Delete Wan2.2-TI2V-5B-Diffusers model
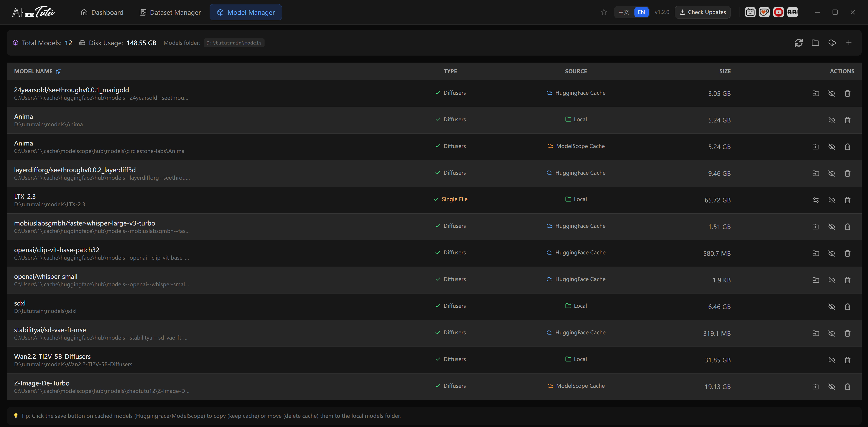Viewport: 868px width, 427px height. pos(847,360)
